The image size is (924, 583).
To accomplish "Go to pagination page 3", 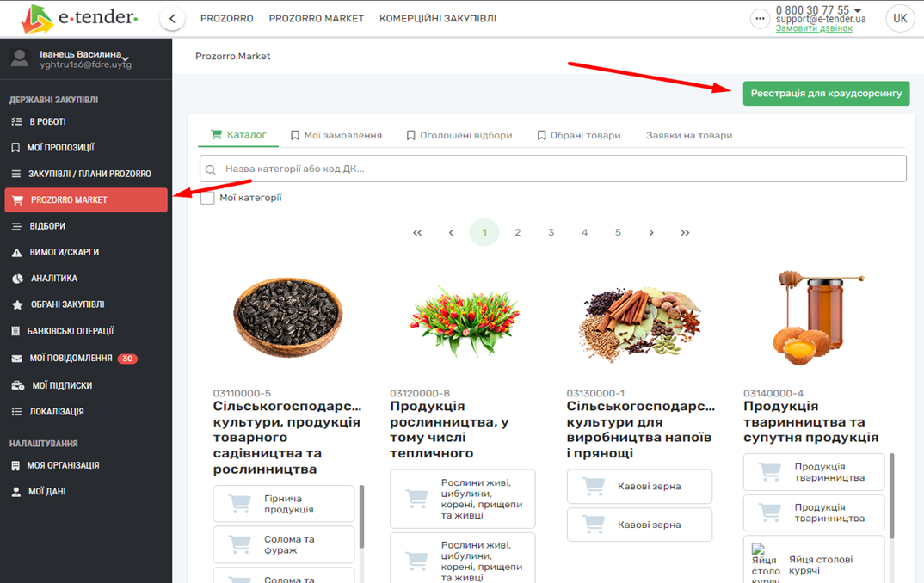I will pos(551,233).
